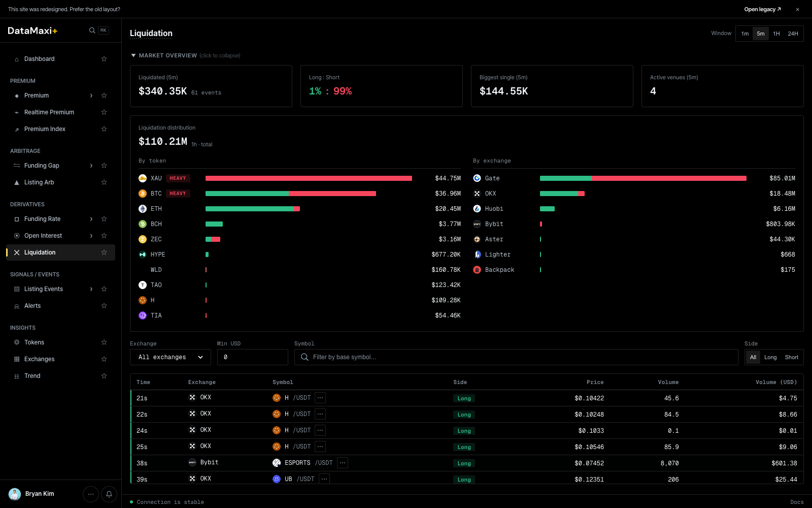Switch window to 24H
Screen dimensions: 812x508
coord(793,34)
